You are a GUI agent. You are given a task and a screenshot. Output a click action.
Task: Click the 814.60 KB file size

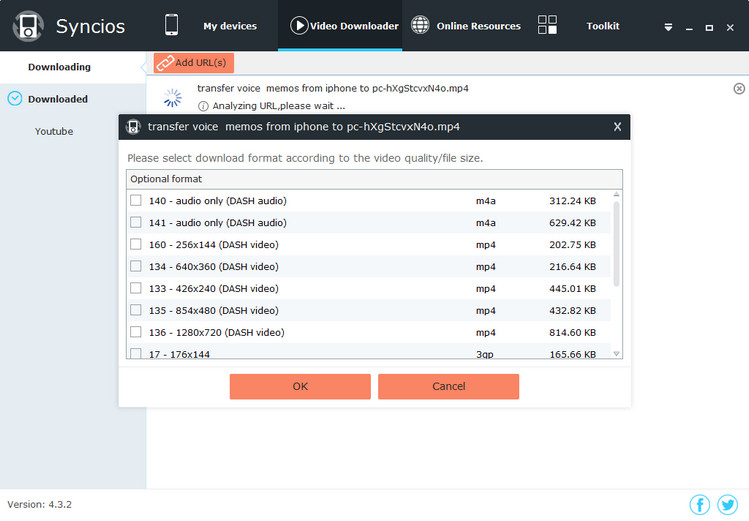(572, 333)
